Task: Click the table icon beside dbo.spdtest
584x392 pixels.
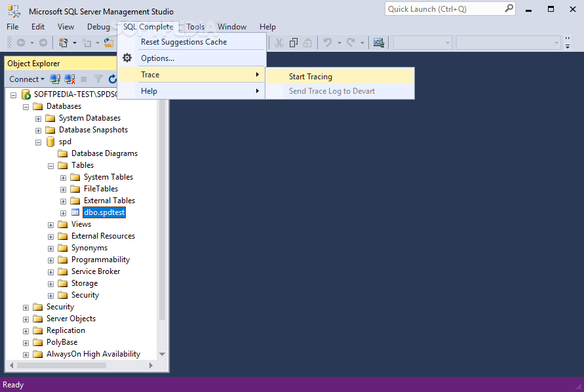Action: pos(75,212)
